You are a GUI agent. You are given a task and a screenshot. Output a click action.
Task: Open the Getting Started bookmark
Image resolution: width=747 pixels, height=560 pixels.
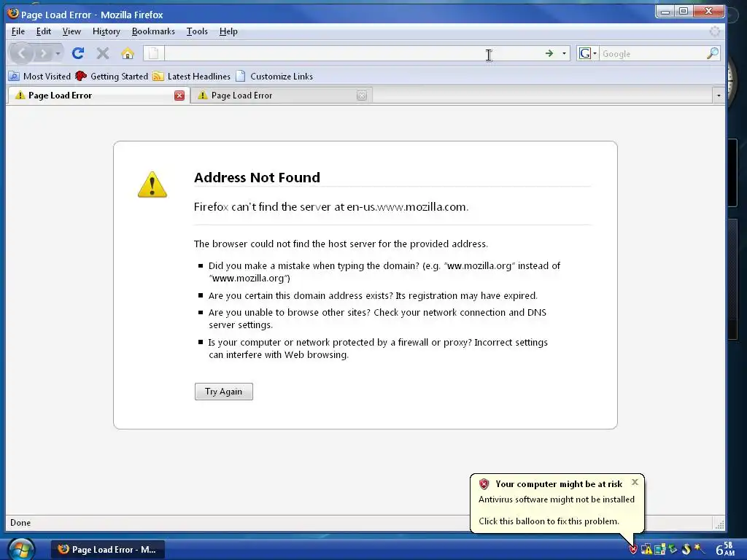(112, 76)
